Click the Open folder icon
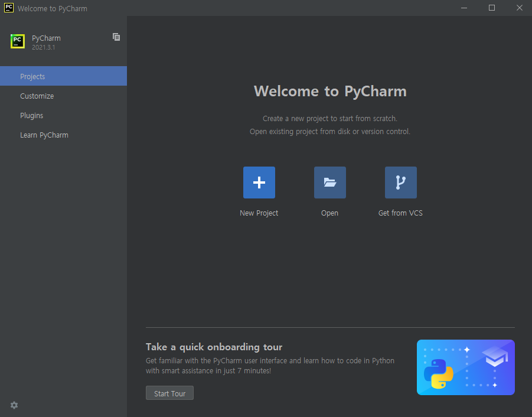 pos(330,182)
